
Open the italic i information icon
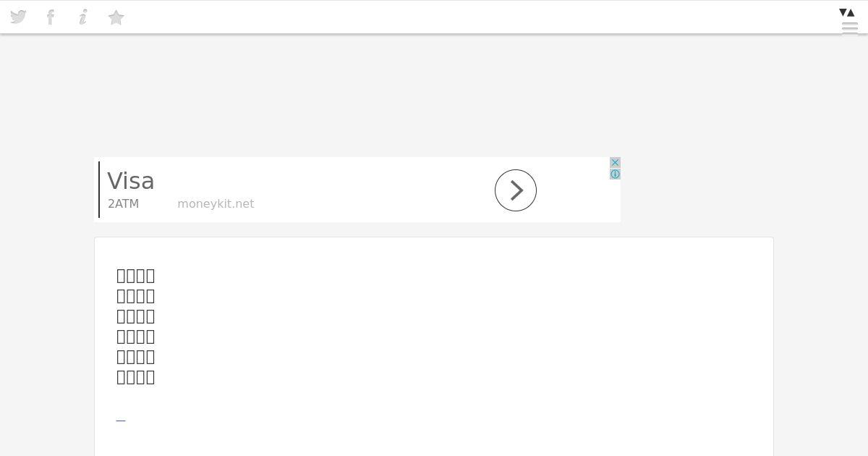click(83, 17)
